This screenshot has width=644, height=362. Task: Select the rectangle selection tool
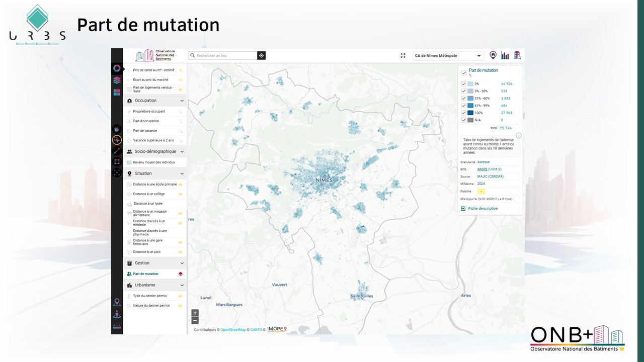117,161
